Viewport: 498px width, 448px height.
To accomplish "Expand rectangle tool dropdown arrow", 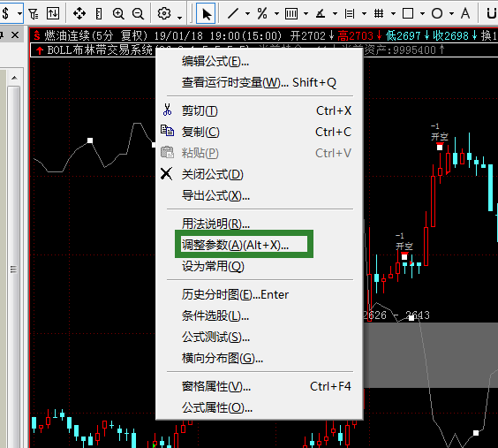I will (x=422, y=14).
